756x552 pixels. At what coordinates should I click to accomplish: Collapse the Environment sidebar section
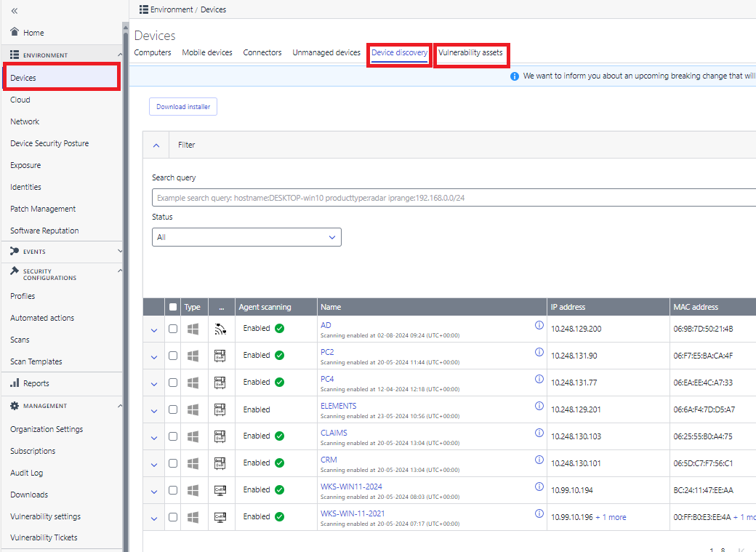[119, 55]
